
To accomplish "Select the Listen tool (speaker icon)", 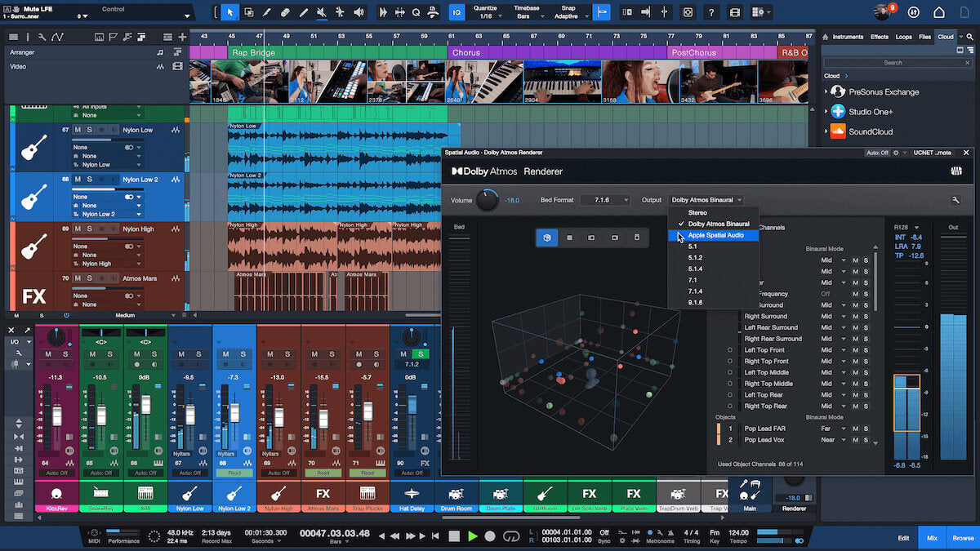I will (359, 12).
